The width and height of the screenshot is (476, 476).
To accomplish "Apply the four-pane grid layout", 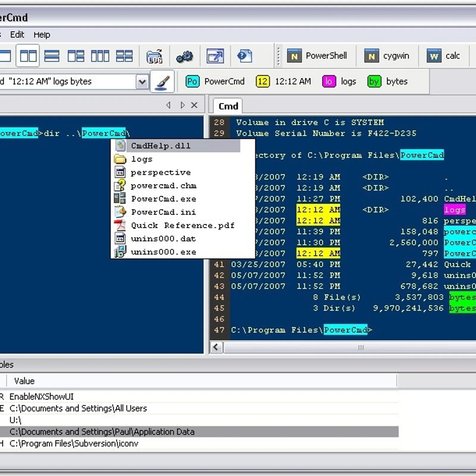I will (x=124, y=56).
